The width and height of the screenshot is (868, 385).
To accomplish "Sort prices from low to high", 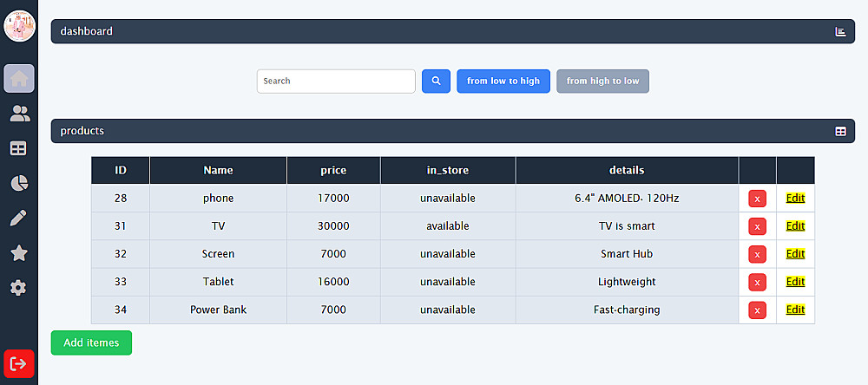I will pyautogui.click(x=503, y=81).
